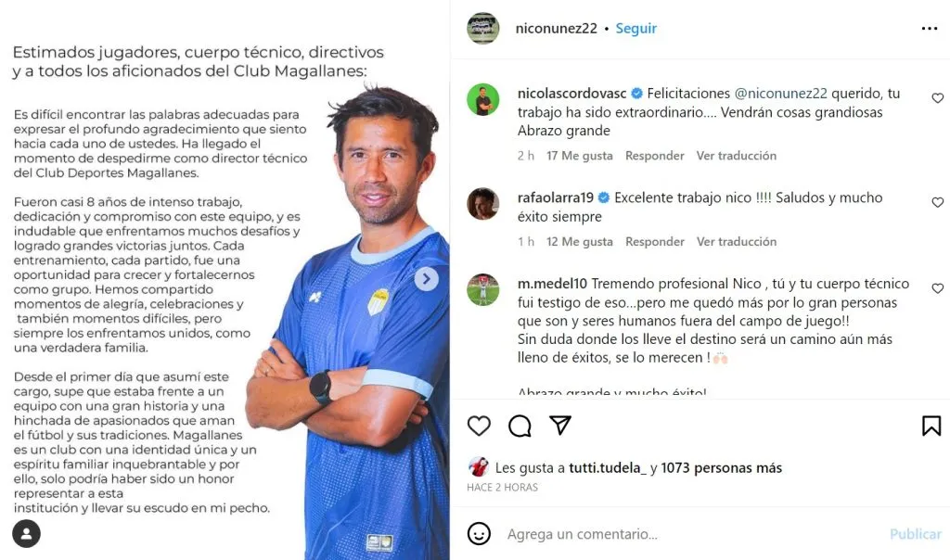Open comments via the speech bubble icon

pyautogui.click(x=520, y=426)
